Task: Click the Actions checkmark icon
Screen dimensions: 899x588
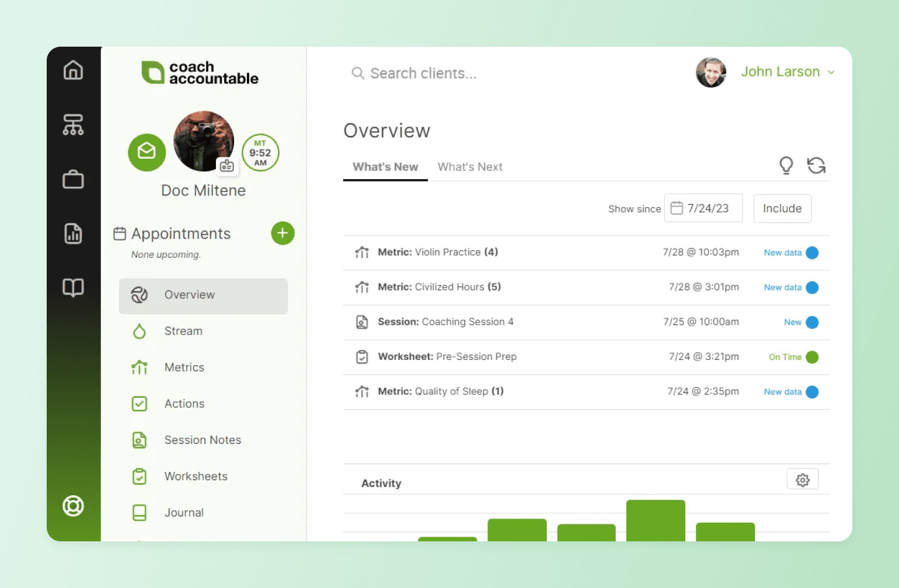Action: (140, 404)
